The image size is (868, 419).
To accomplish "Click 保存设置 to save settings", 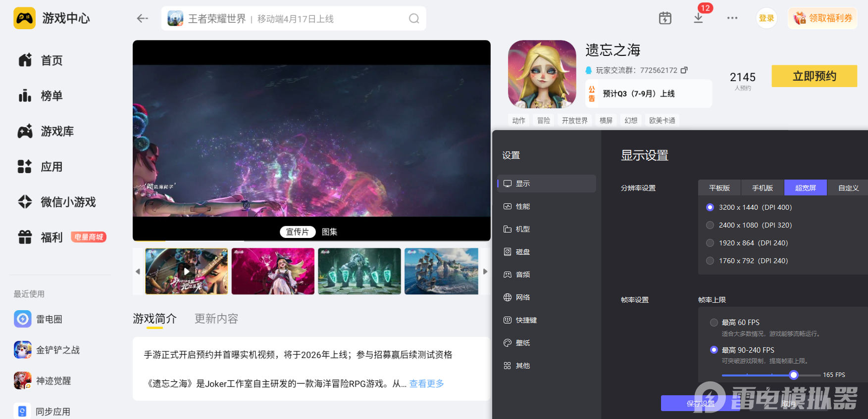I will pos(701,404).
